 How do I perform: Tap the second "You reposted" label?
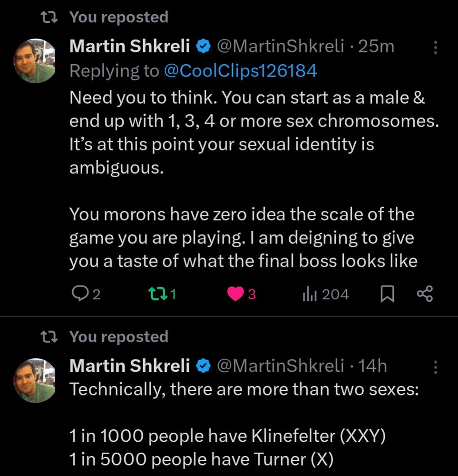click(119, 337)
